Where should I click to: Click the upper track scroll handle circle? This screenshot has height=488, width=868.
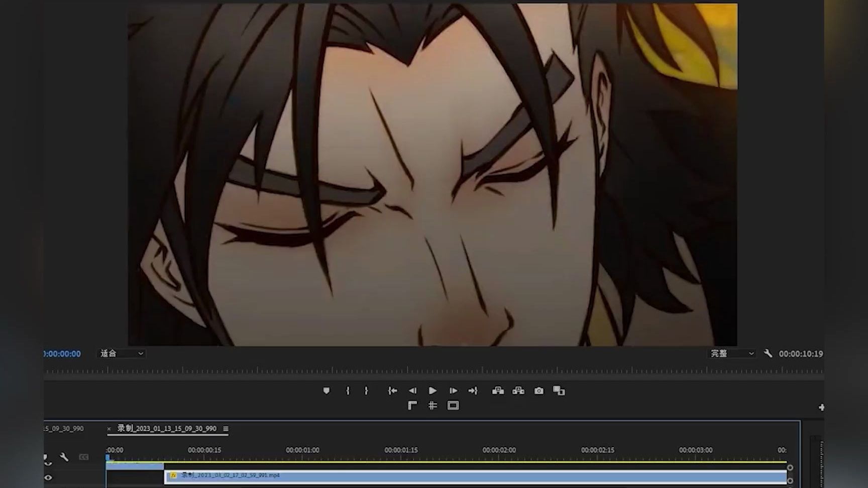[790, 468]
